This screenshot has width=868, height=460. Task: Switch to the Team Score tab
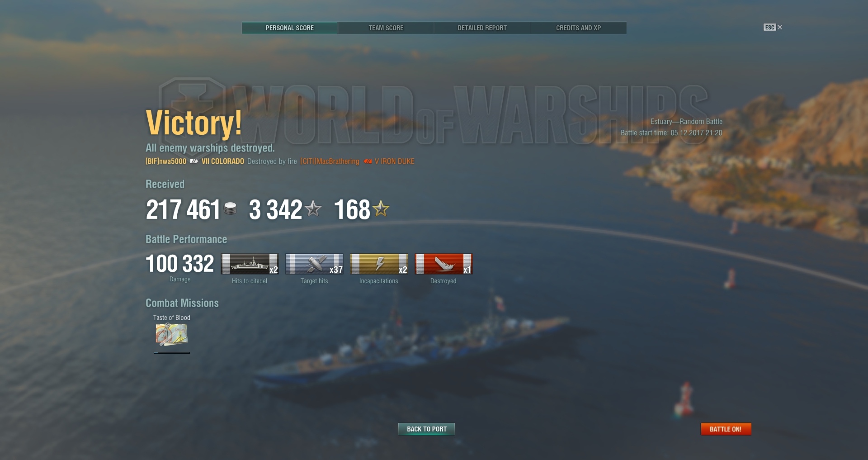click(x=386, y=28)
